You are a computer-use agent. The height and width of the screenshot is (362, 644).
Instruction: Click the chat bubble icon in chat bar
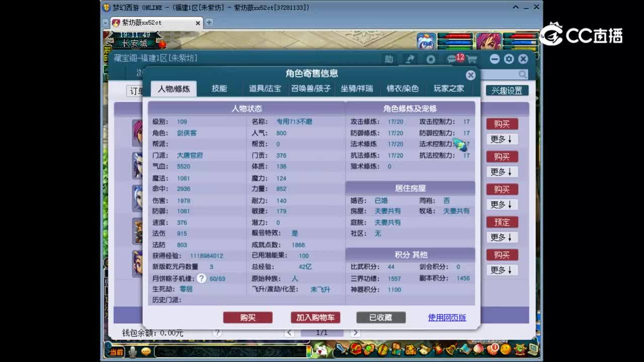click(146, 351)
